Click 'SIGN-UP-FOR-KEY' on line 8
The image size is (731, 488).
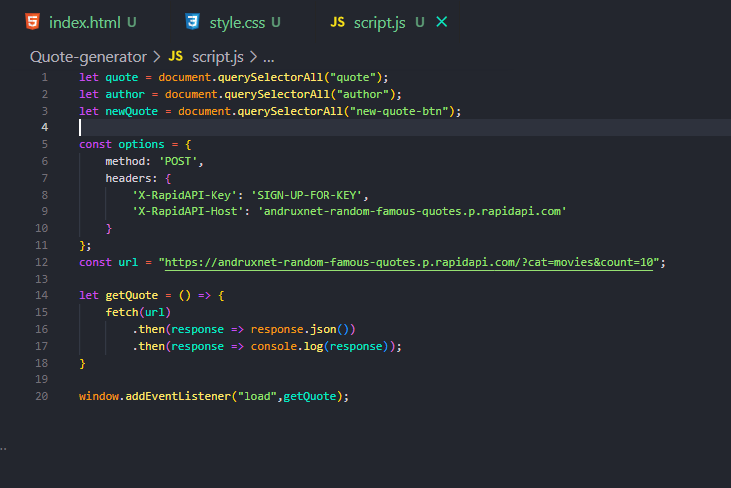[x=307, y=195]
